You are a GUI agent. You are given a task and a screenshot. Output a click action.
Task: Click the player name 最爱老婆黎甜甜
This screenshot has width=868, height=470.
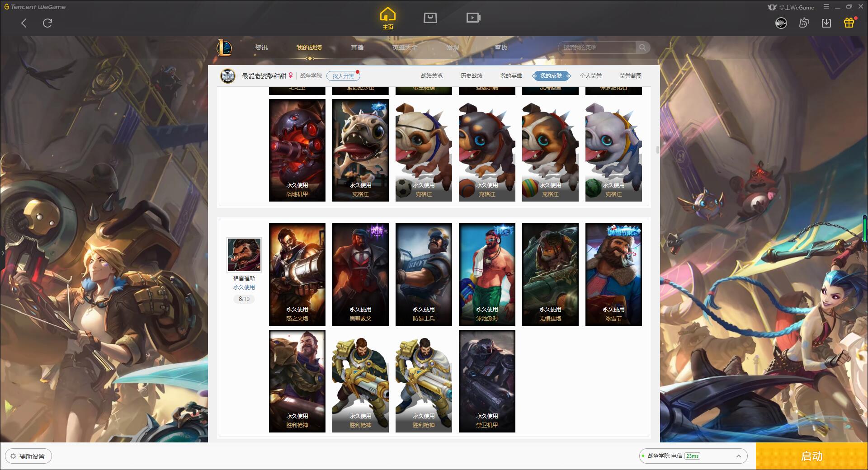coord(264,76)
